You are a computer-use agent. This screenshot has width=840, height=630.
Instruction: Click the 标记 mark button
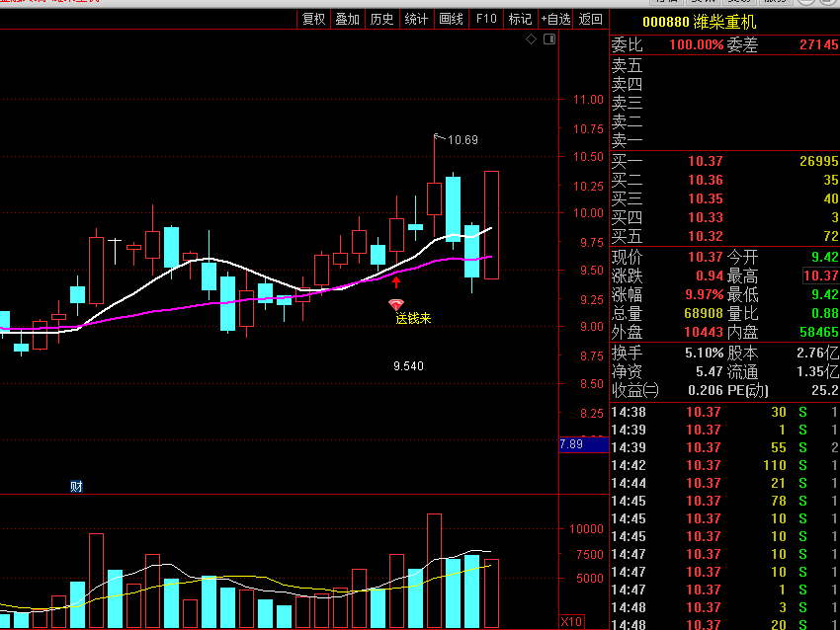point(520,20)
